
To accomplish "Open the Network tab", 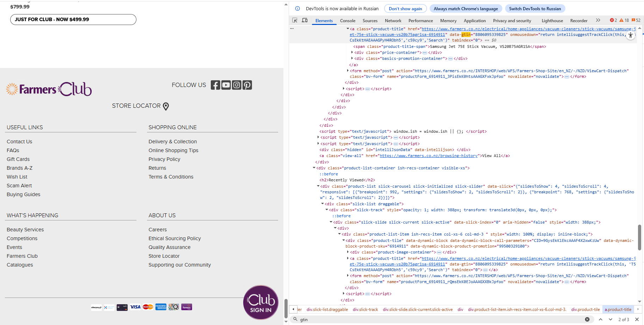I will (393, 21).
